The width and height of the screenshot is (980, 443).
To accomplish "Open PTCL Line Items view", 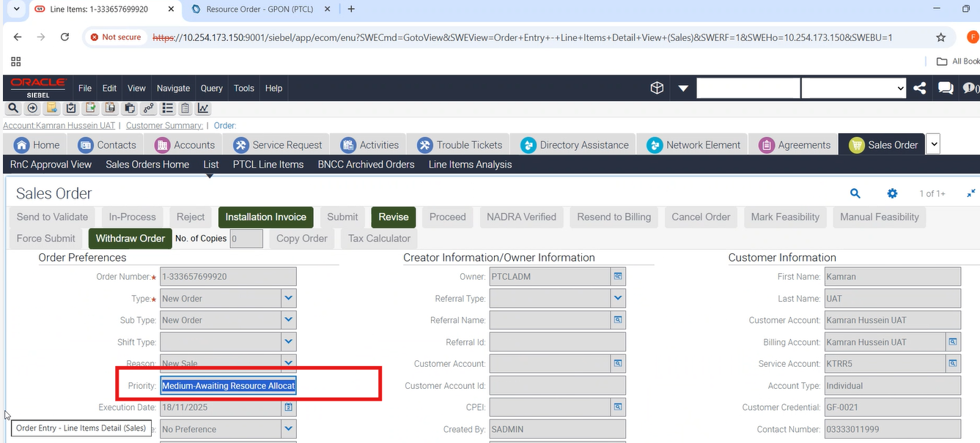I will [x=268, y=165].
